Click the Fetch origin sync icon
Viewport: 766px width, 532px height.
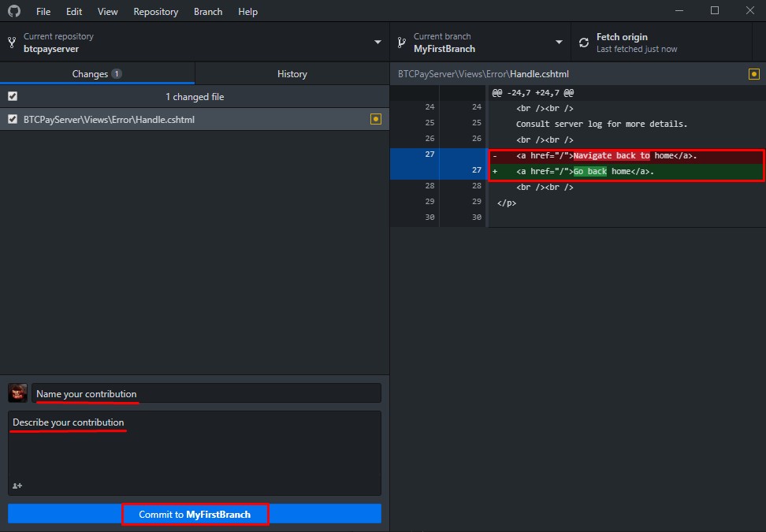pyautogui.click(x=583, y=43)
